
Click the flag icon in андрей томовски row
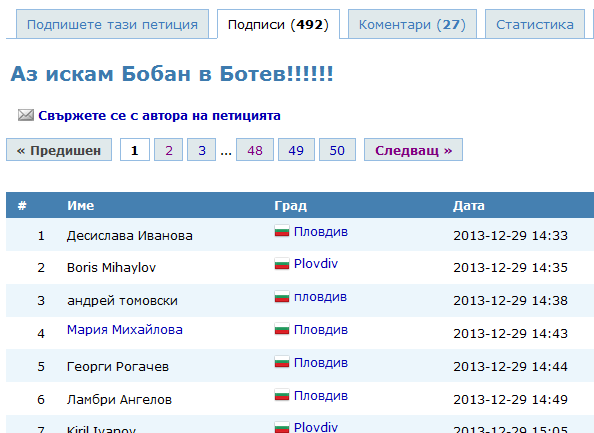pyautogui.click(x=282, y=297)
